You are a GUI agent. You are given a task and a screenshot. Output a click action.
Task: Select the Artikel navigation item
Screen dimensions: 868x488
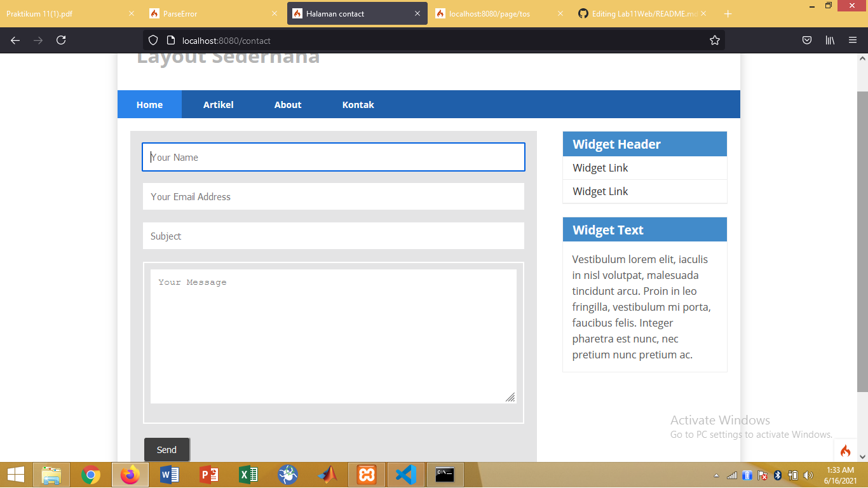coord(219,104)
